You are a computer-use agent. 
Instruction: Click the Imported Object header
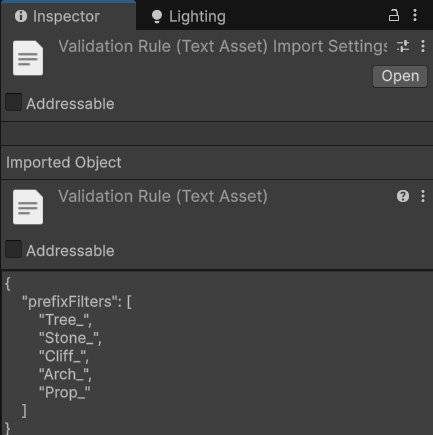point(64,163)
